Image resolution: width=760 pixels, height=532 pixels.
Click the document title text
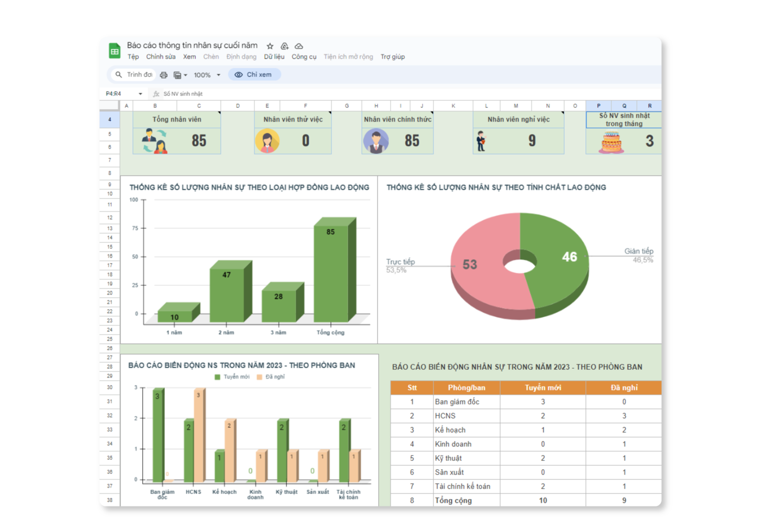(x=192, y=46)
